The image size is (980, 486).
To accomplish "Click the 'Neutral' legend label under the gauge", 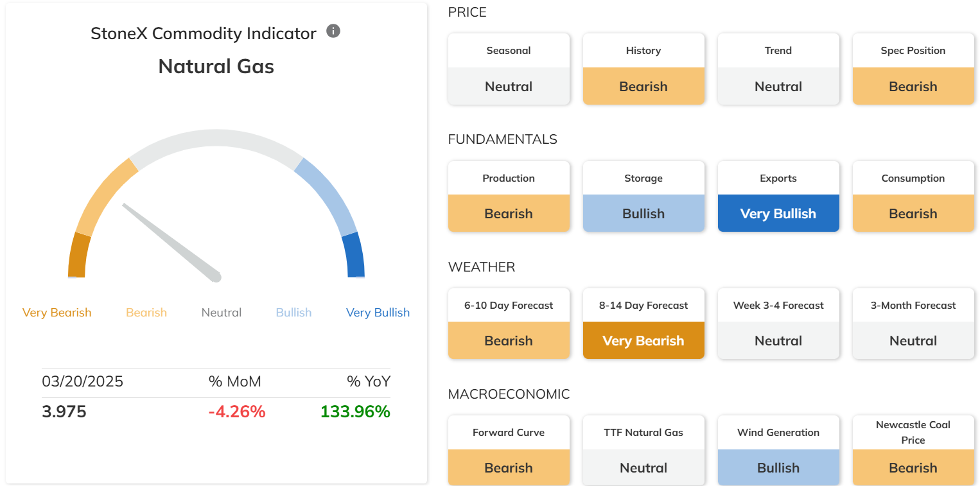I will (222, 313).
